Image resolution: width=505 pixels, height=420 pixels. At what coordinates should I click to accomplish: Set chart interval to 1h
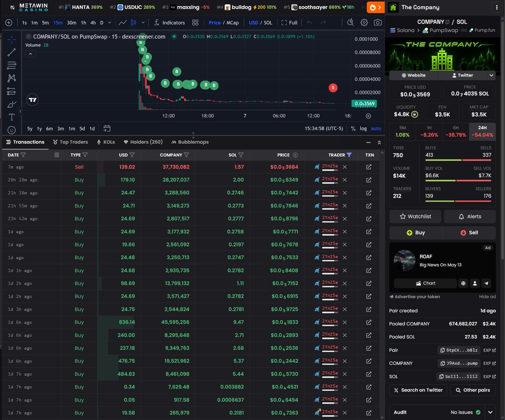tap(84, 23)
